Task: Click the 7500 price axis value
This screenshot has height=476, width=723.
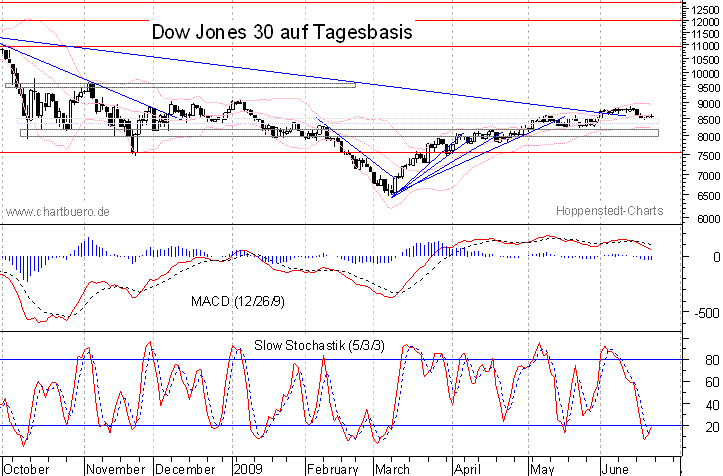Action: click(x=708, y=156)
